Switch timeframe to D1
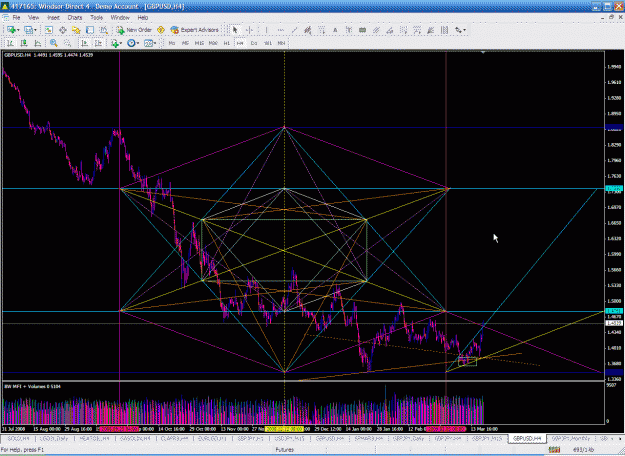 point(254,43)
